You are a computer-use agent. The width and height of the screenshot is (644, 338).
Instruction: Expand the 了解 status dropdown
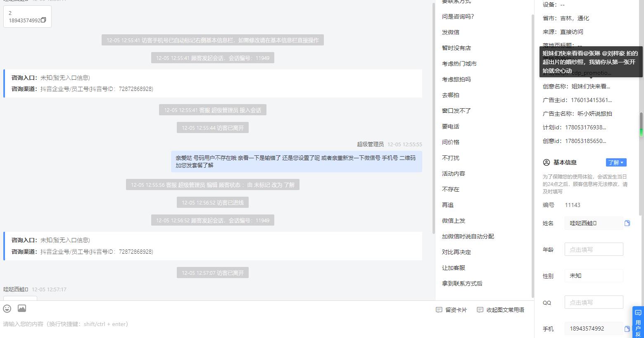[x=616, y=162]
